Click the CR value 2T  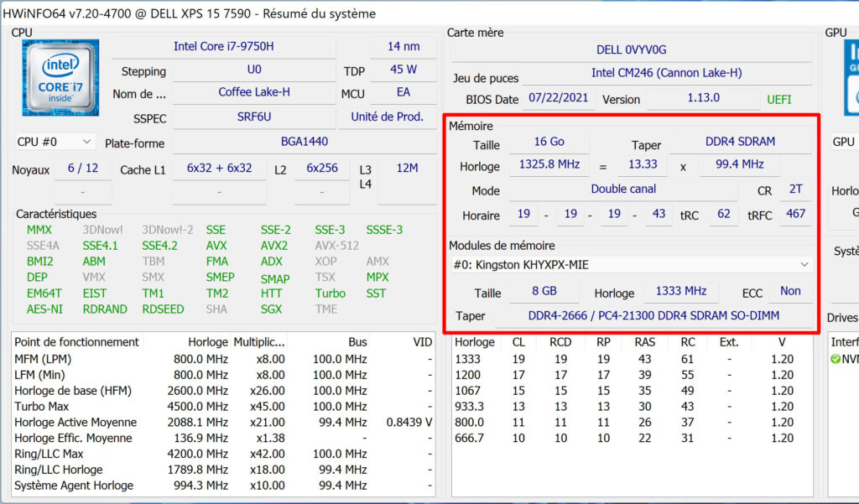point(795,190)
